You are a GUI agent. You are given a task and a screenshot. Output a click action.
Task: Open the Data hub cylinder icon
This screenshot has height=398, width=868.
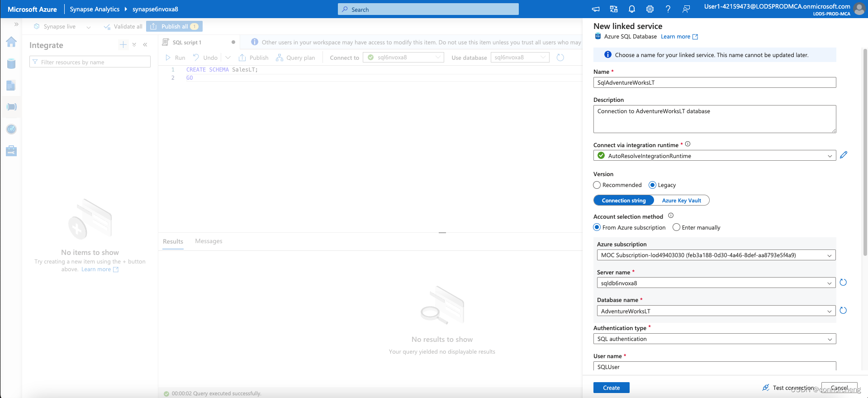11,64
